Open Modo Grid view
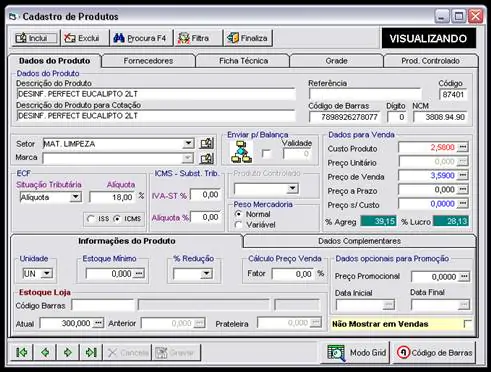 (x=356, y=352)
